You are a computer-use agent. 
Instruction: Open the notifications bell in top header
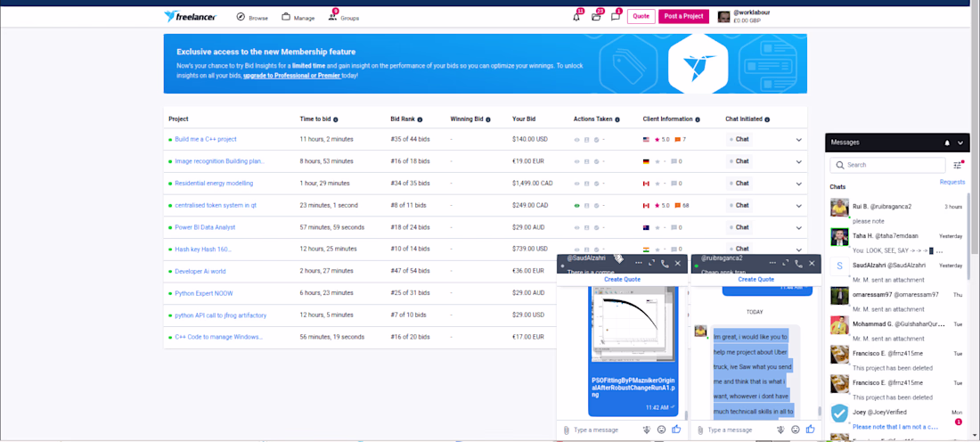coord(576,17)
